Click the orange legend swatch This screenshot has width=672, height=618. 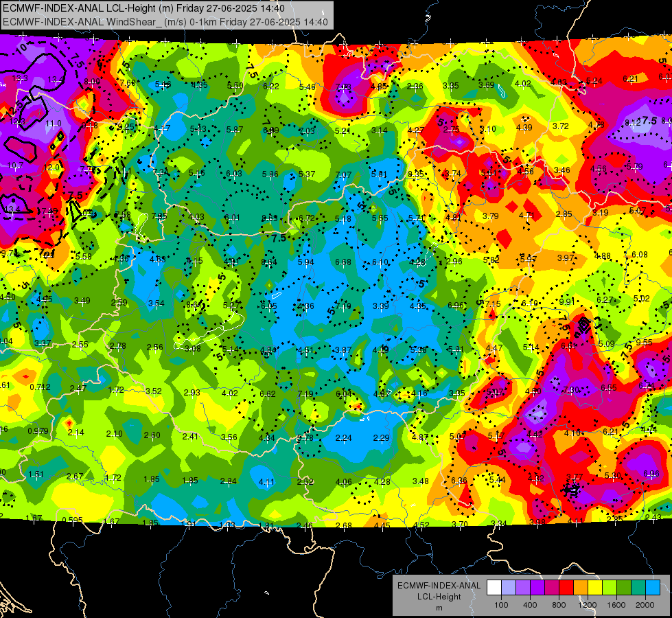tap(581, 587)
